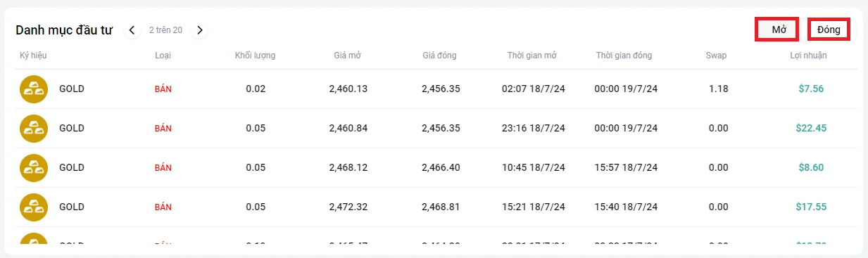Select the $22.45 profit value

(811, 128)
